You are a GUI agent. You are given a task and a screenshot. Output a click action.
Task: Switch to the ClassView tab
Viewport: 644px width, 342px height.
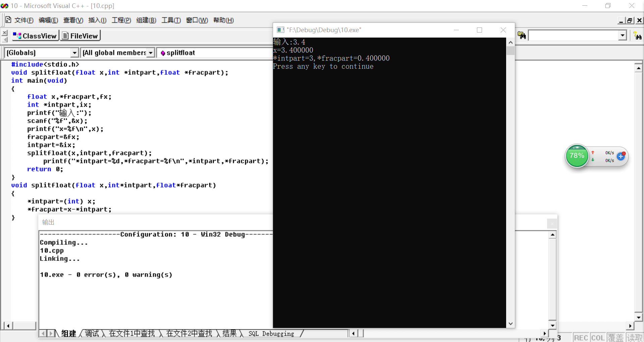[x=35, y=36]
